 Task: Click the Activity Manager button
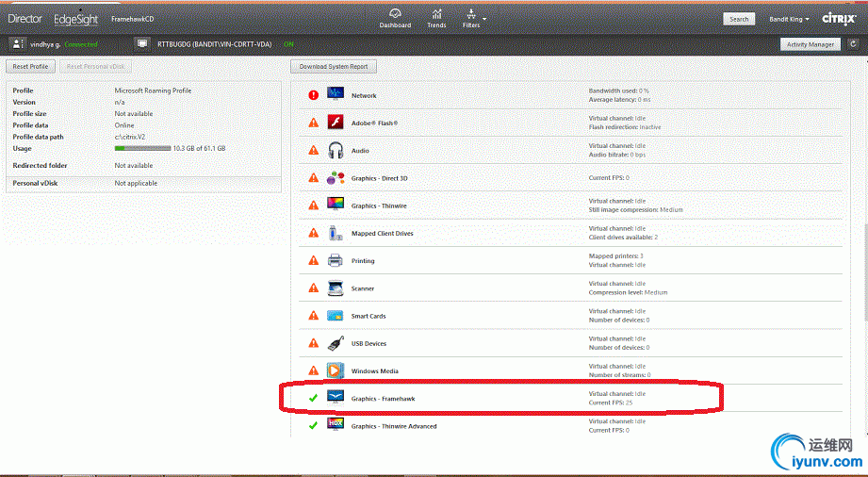tap(810, 44)
